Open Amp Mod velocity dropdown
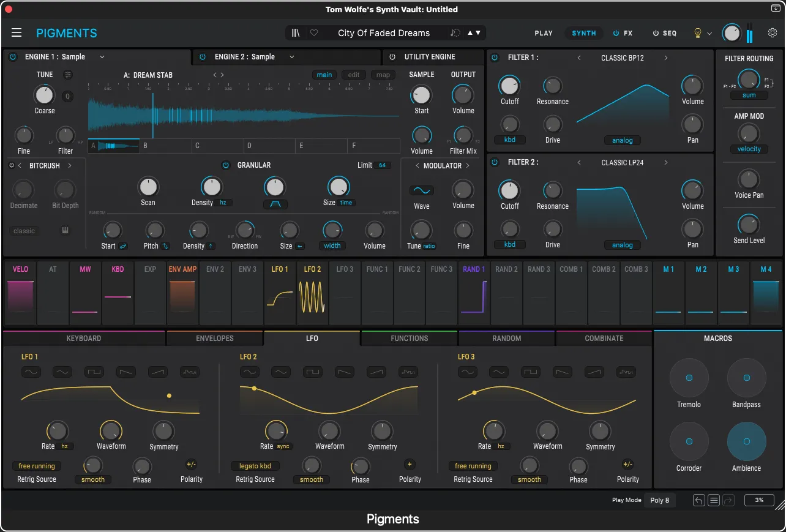The height and width of the screenshot is (532, 786). [x=749, y=149]
